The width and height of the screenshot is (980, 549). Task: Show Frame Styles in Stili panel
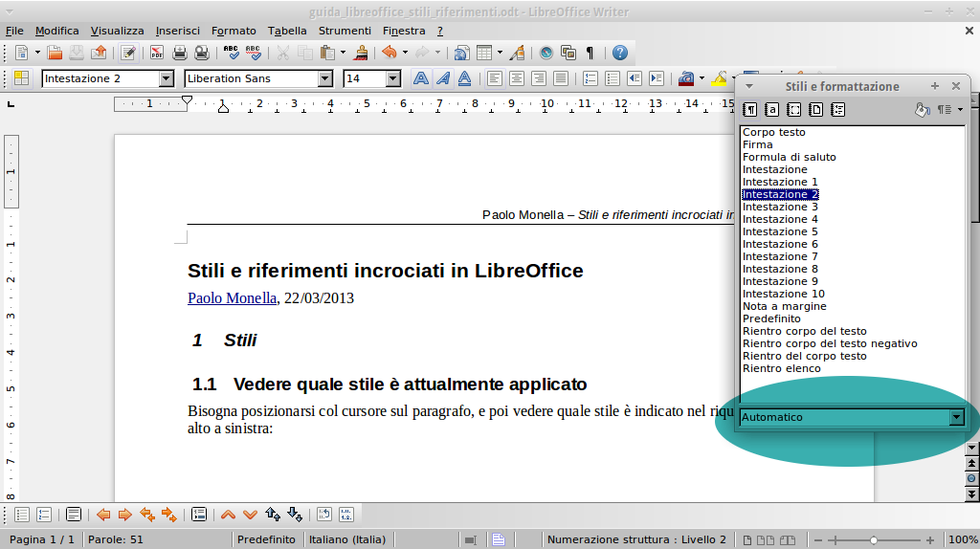[x=793, y=110]
